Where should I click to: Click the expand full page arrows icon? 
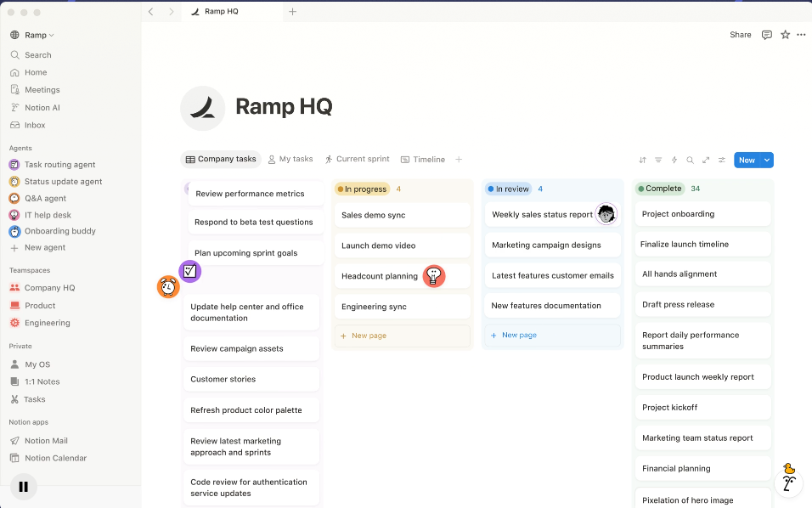(706, 160)
